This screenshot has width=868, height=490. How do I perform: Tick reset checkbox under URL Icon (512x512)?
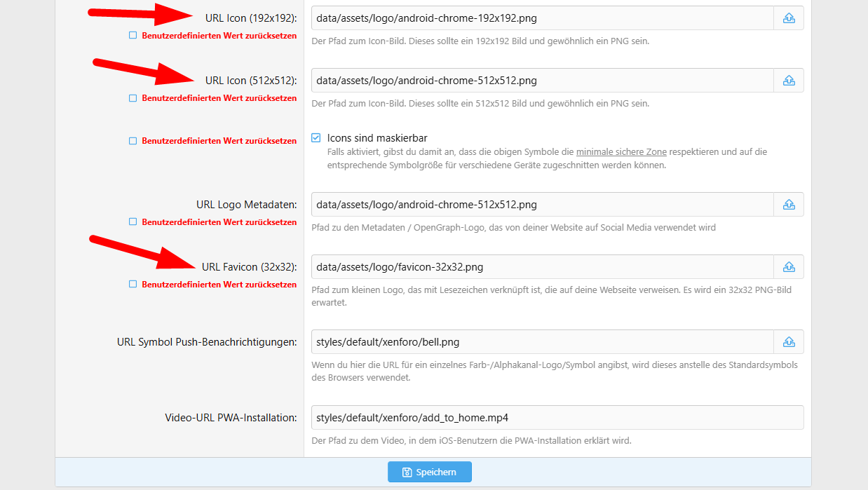coord(133,98)
